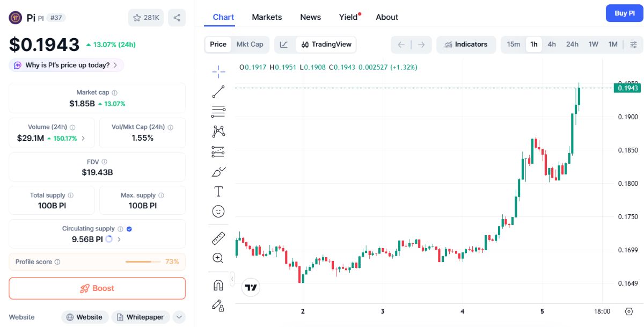Expand circulating supply details arrow
This screenshot has height=327, width=644.
point(119,239)
